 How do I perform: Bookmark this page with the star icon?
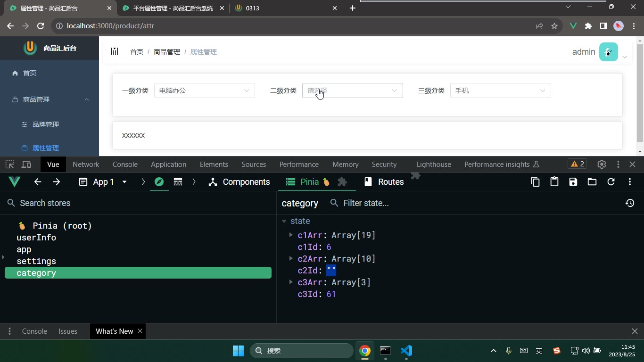(554, 26)
